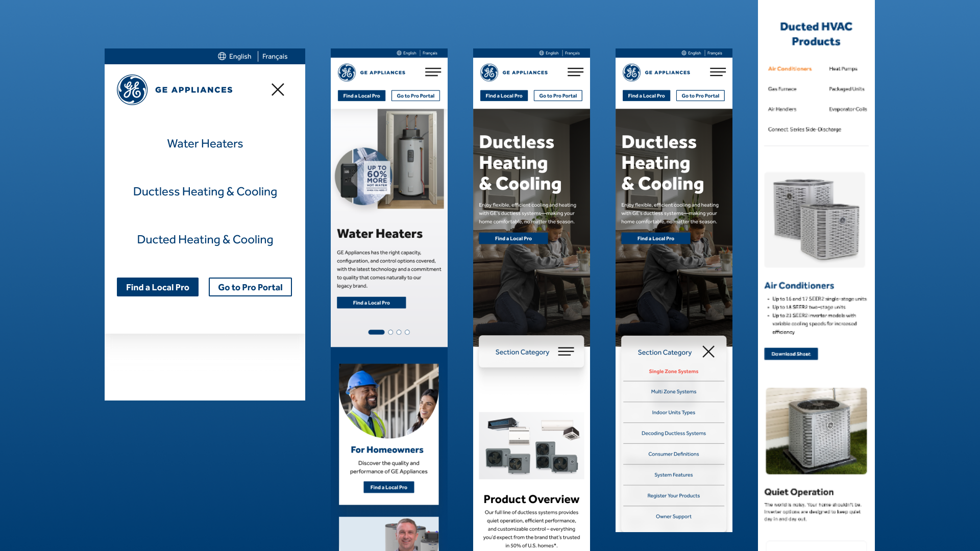Open hamburger menu on Water Heaters screen
980x551 pixels.
pyautogui.click(x=433, y=72)
